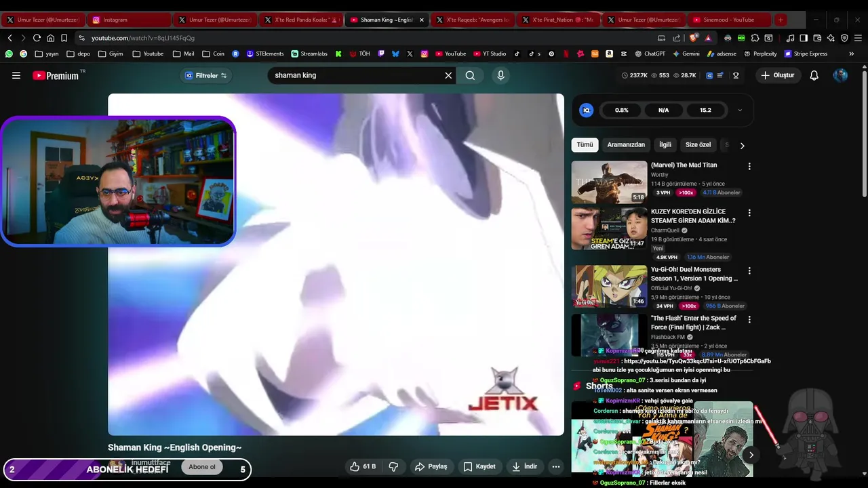The image size is (868, 488).
Task: Open Yu-Gi-Oh! Duel Monsters opening thumbnail
Action: 609,286
